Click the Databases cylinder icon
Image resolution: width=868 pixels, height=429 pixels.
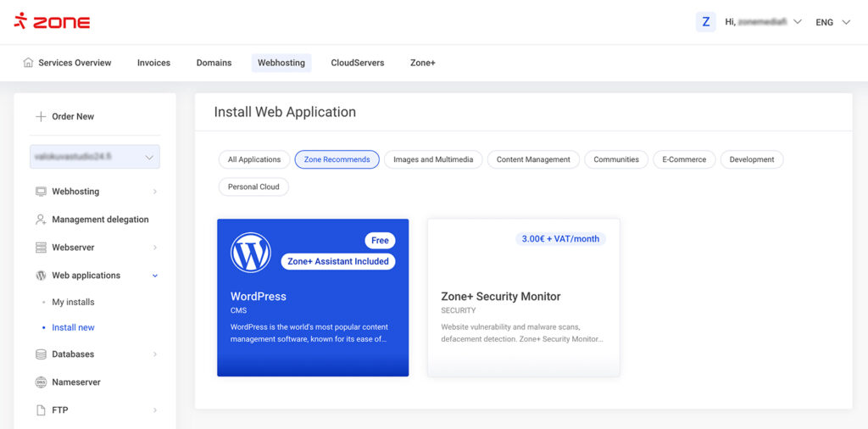[41, 354]
